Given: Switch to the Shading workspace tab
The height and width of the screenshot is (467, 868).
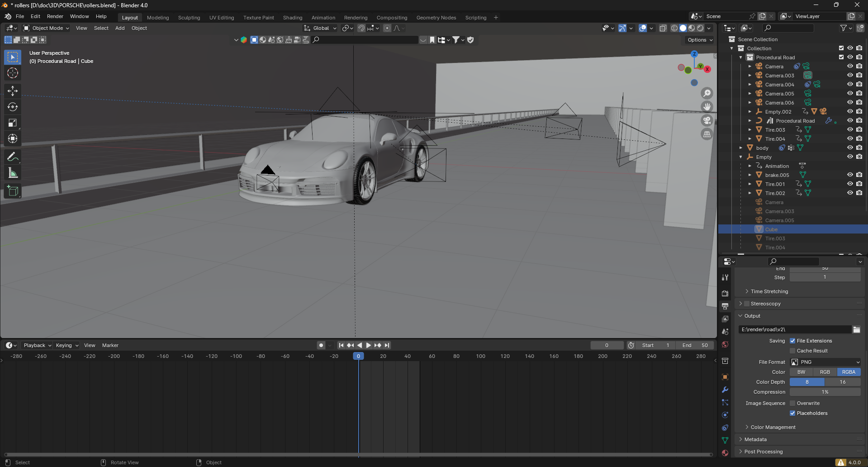Looking at the screenshot, I should pyautogui.click(x=292, y=18).
